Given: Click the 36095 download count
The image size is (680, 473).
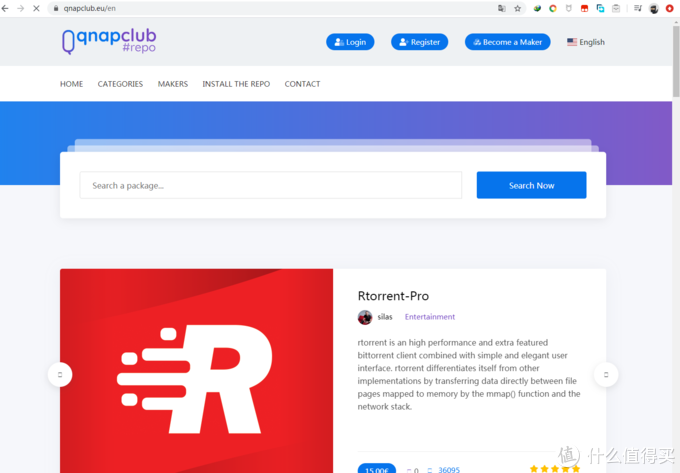Looking at the screenshot, I should (448, 470).
